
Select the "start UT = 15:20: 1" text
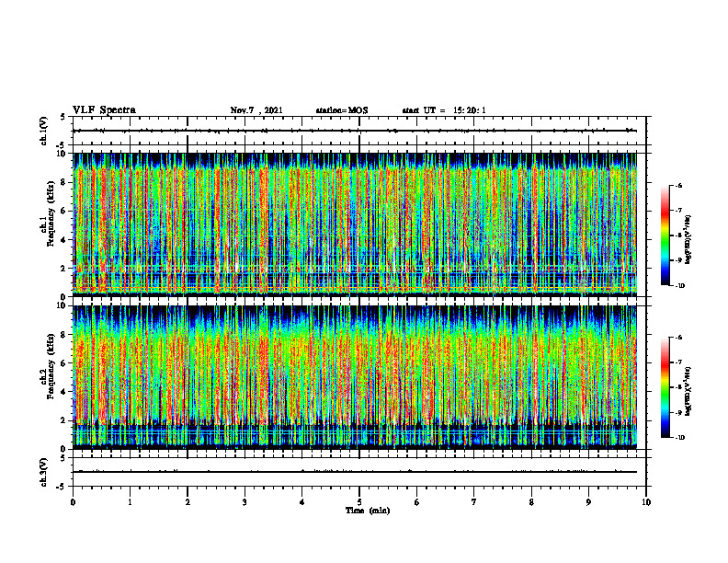point(444,110)
